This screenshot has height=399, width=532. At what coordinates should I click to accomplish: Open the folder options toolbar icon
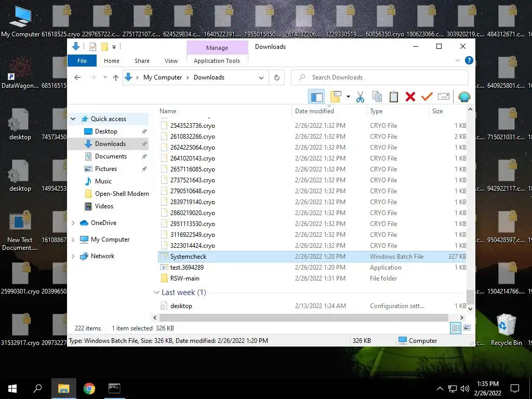(336, 97)
